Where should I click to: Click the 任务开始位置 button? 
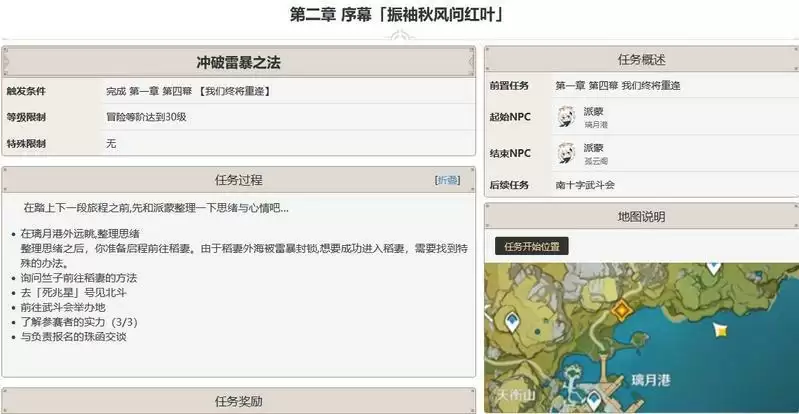[x=531, y=247]
